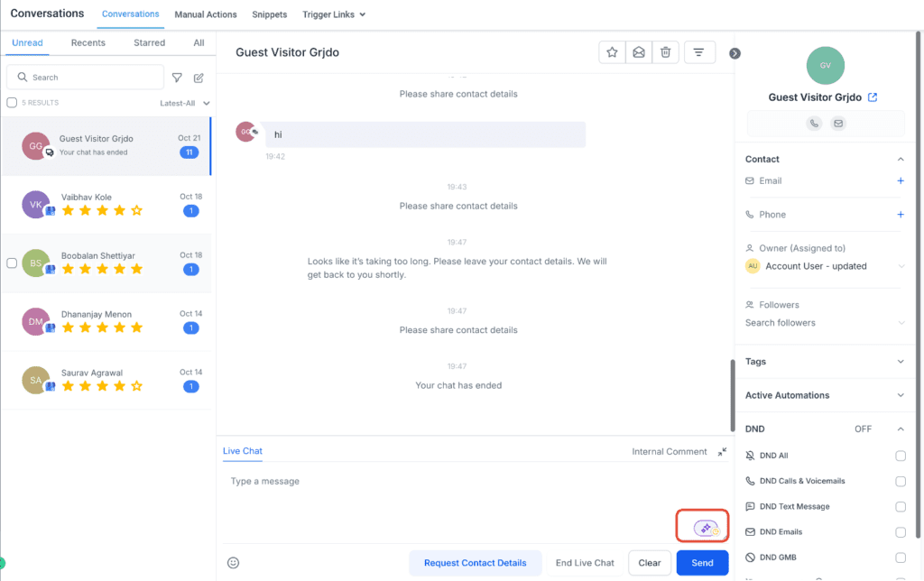Star the current conversation

coord(612,51)
